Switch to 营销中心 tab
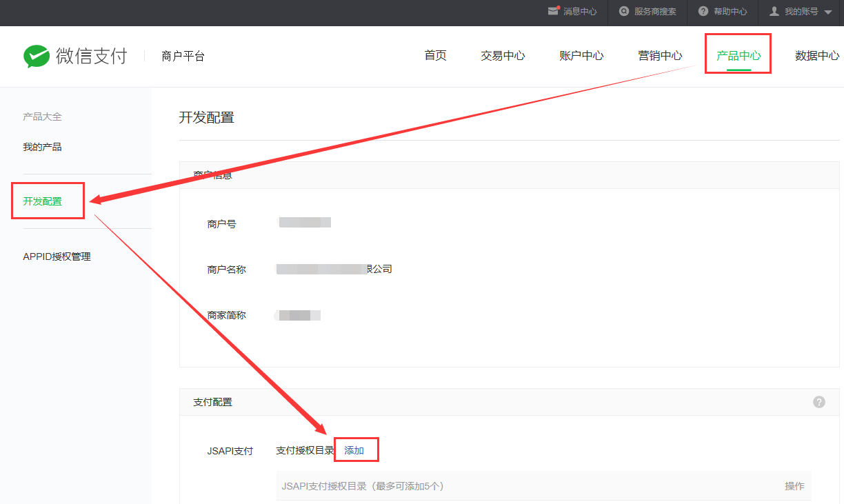Image resolution: width=844 pixels, height=504 pixels. point(660,56)
